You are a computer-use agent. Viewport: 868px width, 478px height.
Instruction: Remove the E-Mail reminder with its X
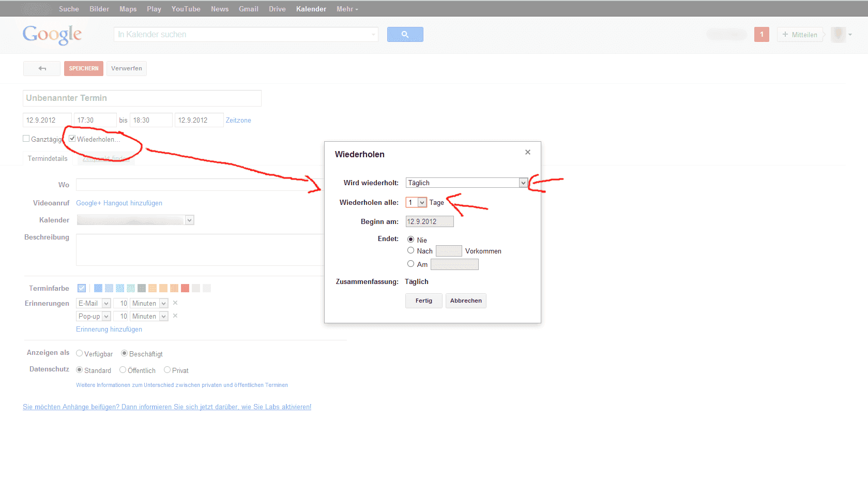[175, 303]
